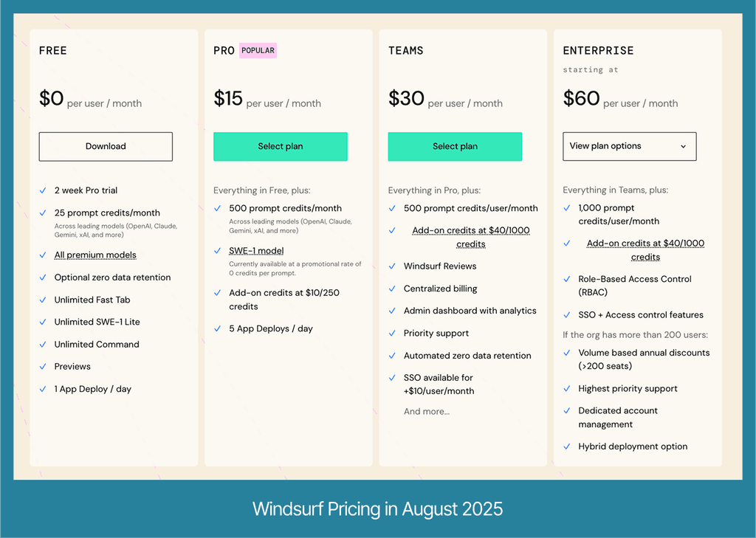Click the checkmark next to 'SWE-1 model'
The height and width of the screenshot is (538, 756).
pos(218,250)
